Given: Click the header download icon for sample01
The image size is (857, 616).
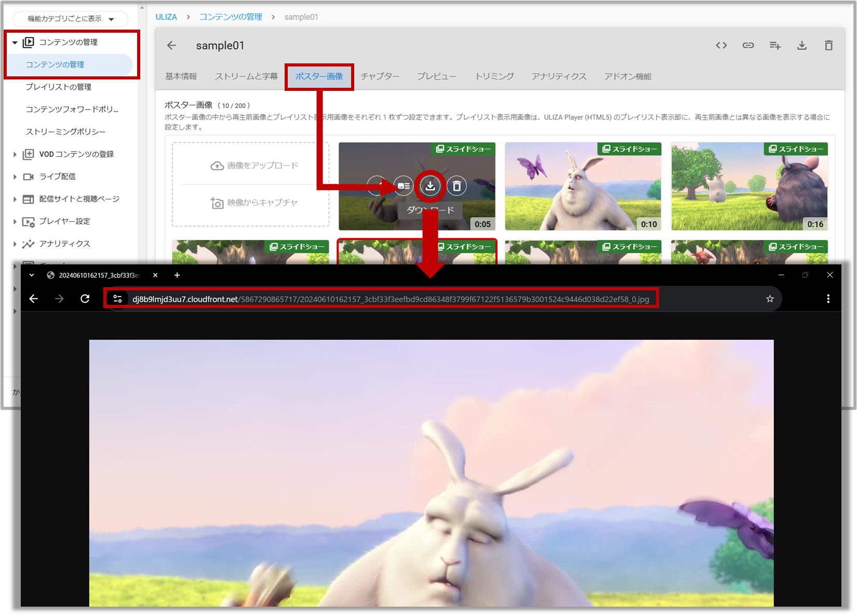Looking at the screenshot, I should [x=802, y=46].
